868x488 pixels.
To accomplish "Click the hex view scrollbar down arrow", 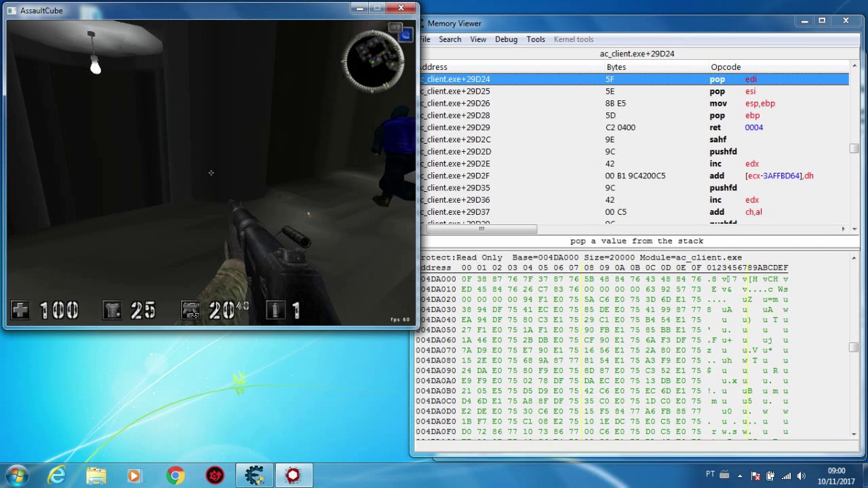I will click(854, 434).
